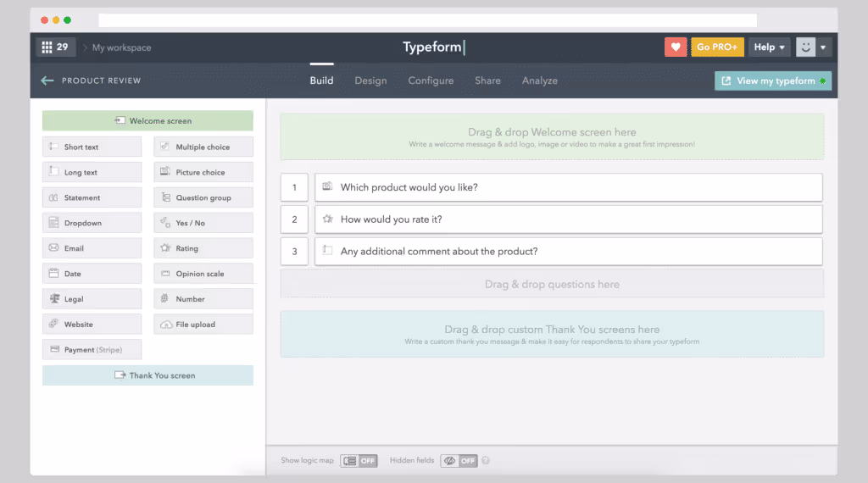Select the Picture choice icon
Viewport: 868px width, 483px height.
(165, 171)
